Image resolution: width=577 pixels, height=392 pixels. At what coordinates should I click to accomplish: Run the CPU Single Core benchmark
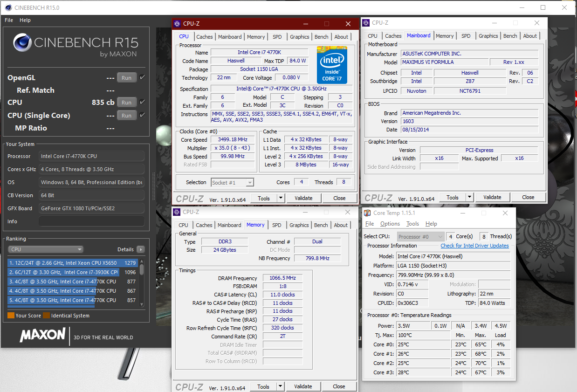[127, 115]
